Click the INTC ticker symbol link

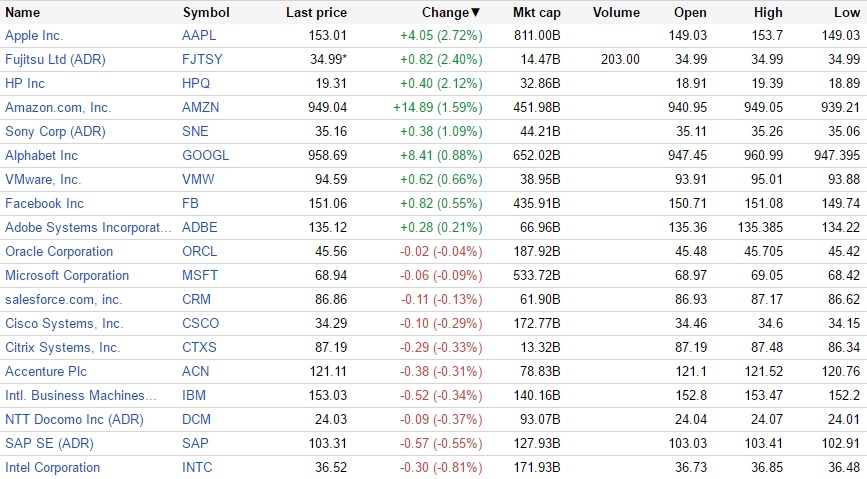pos(198,467)
